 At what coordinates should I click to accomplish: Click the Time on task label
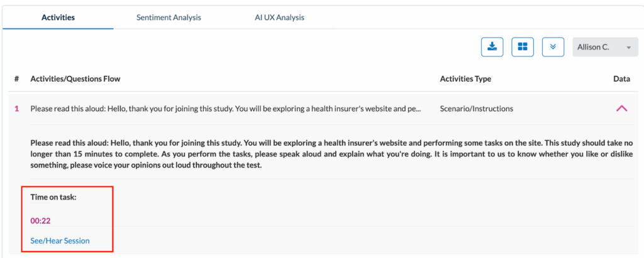tap(53, 197)
